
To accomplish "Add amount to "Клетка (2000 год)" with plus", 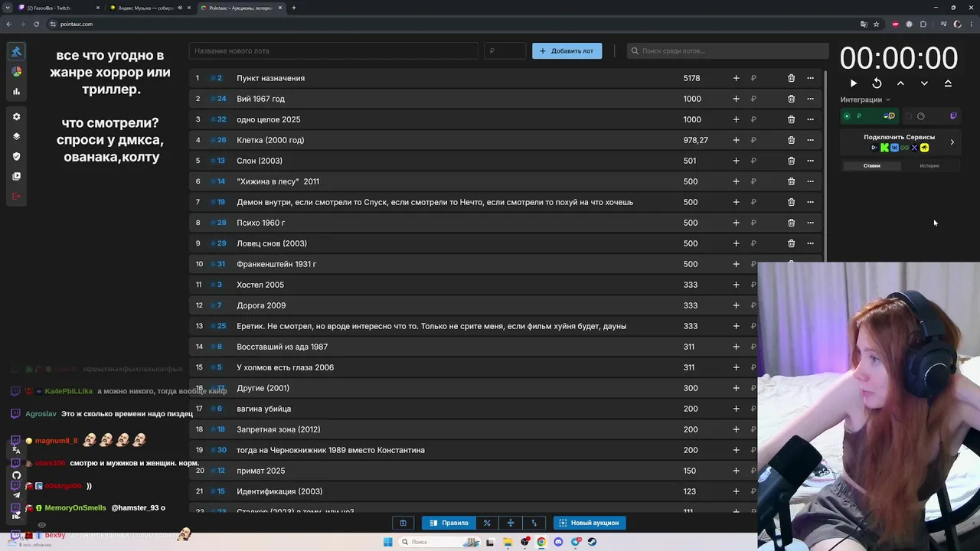I will pos(736,140).
